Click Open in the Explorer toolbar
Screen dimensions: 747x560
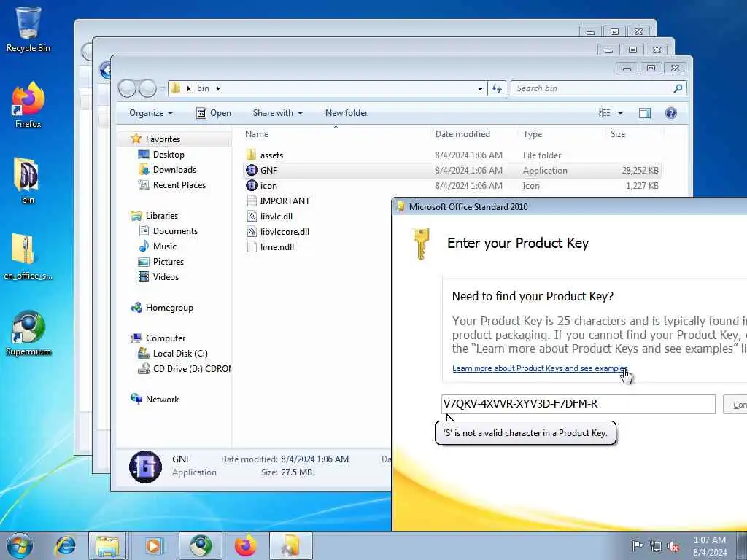(214, 113)
